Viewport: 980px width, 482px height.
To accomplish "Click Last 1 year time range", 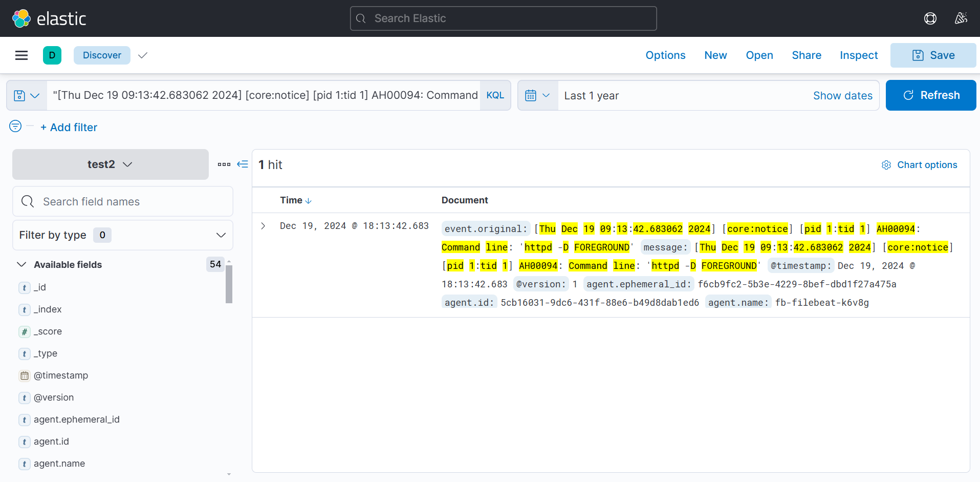I will (x=592, y=96).
